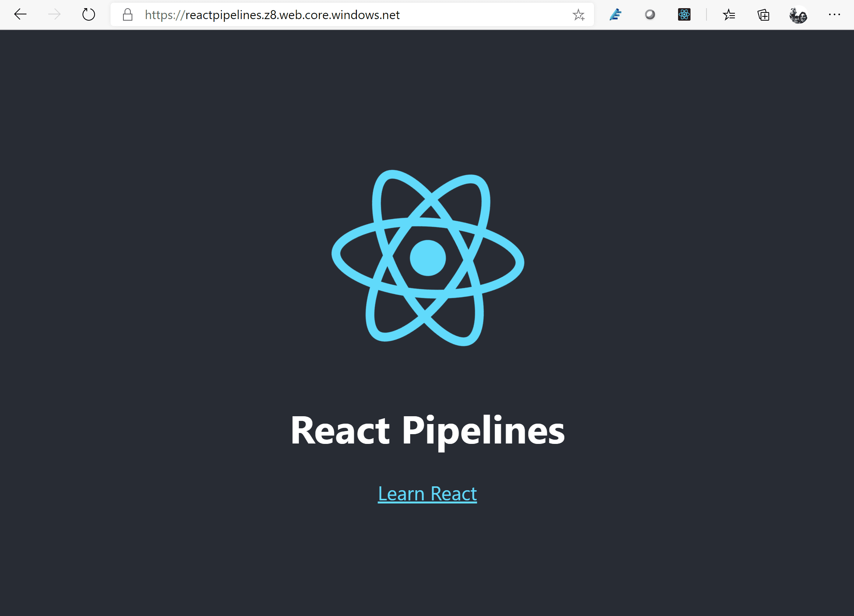Image resolution: width=854 pixels, height=616 pixels.
Task: Click the forward navigation arrow
Action: (x=54, y=15)
